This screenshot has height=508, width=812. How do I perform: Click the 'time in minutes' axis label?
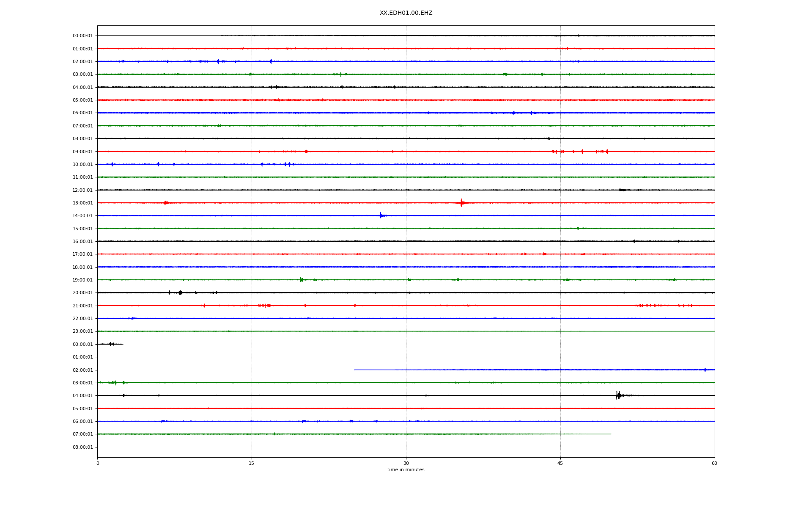406,470
